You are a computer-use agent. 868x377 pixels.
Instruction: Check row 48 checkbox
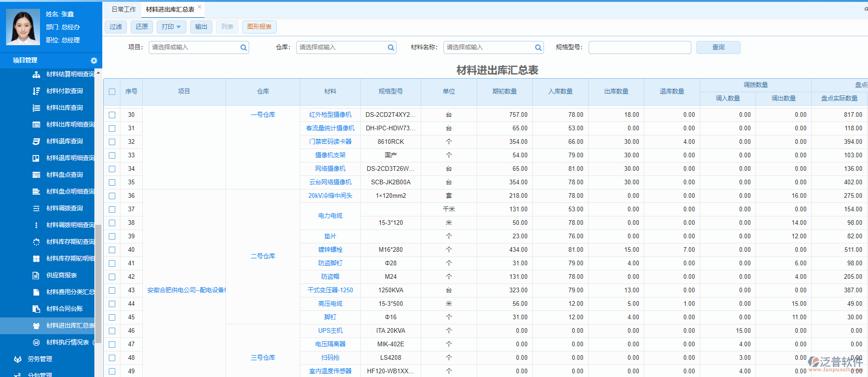(x=112, y=358)
